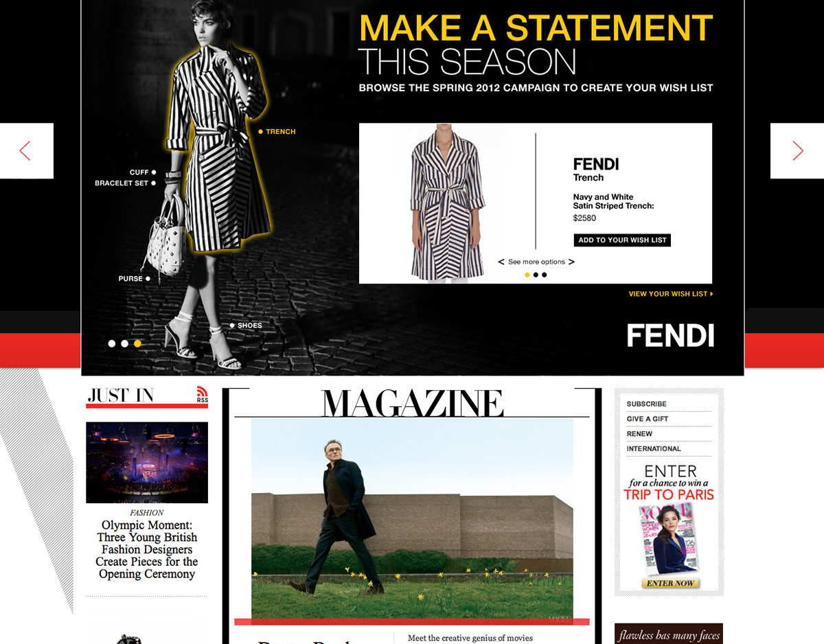This screenshot has height=644, width=824.
Task: Click the Enter Now contest button
Action: 670,583
